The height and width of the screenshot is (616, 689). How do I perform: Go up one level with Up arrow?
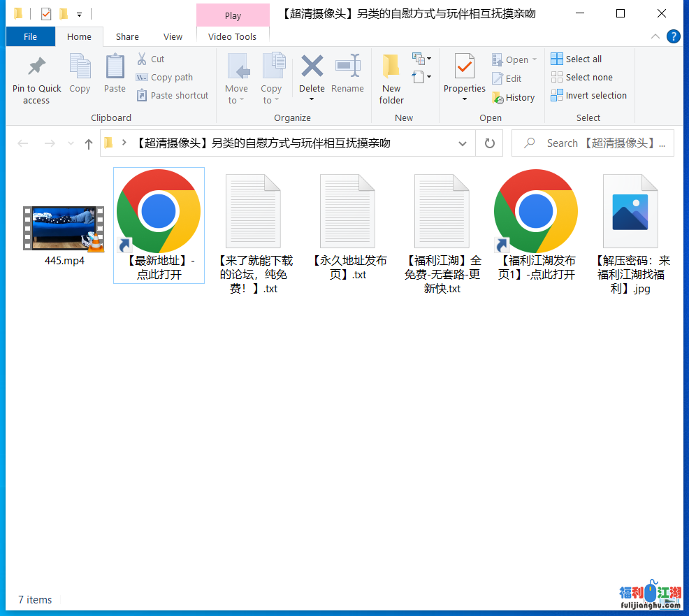click(x=89, y=143)
